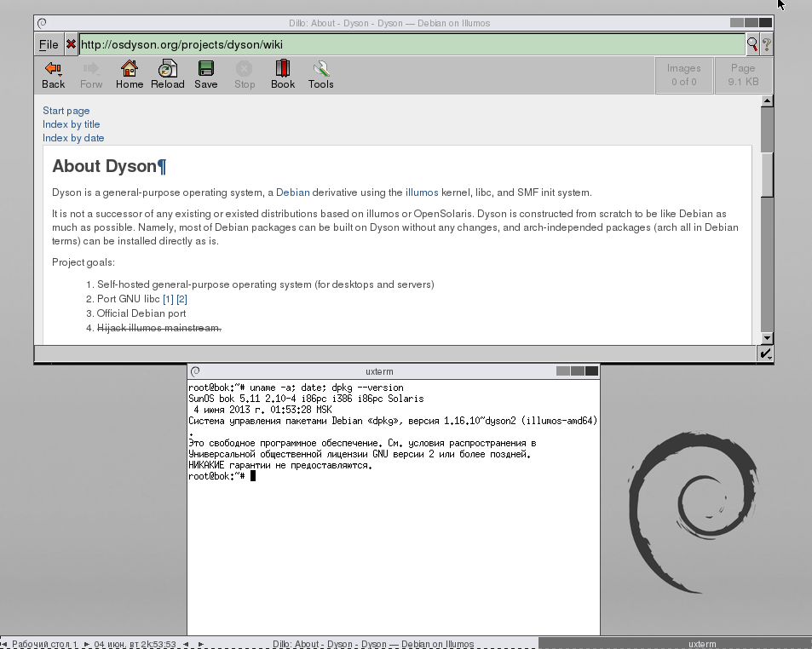812x649 pixels.
Task: Open the Tools wrench menu
Action: point(321,75)
